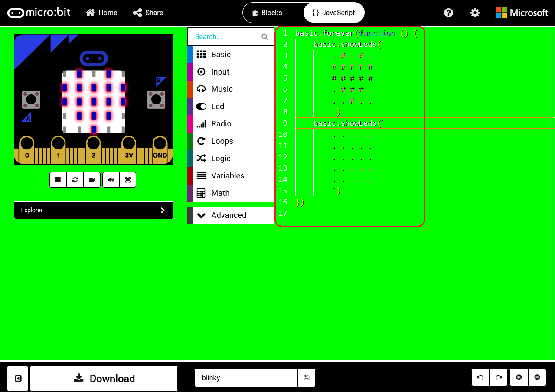The height and width of the screenshot is (392, 555).
Task: Open the Led category
Action: [217, 106]
